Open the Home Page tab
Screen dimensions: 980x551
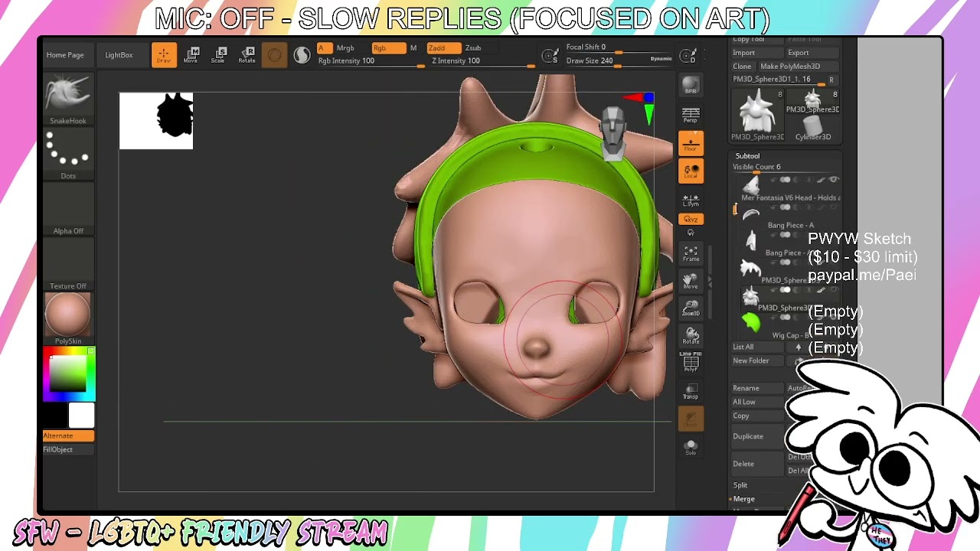pos(65,55)
